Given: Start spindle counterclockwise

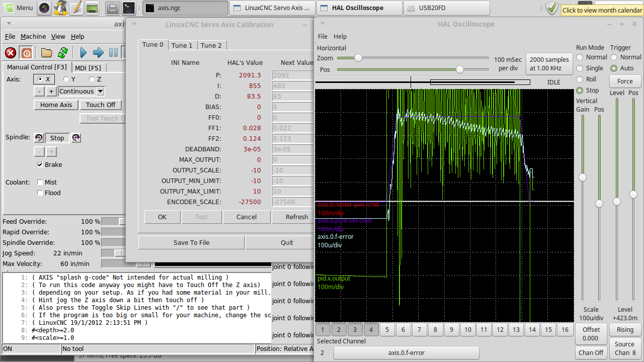Looking at the screenshot, I should point(39,138).
